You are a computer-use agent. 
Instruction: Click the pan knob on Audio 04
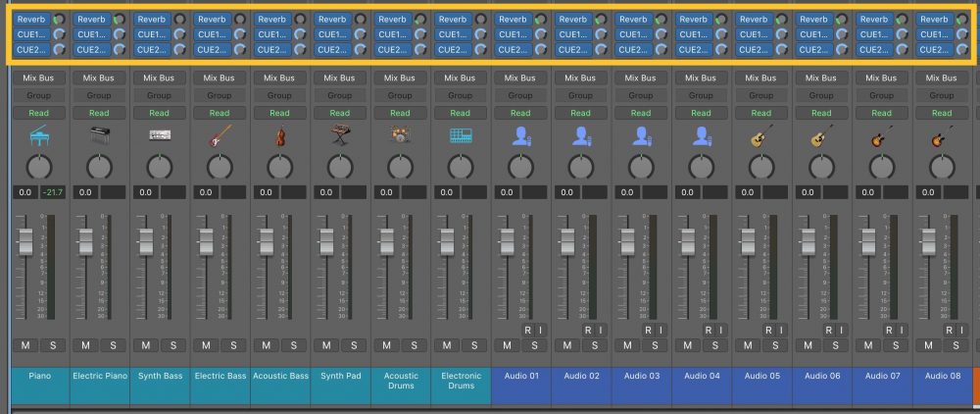pos(701,167)
